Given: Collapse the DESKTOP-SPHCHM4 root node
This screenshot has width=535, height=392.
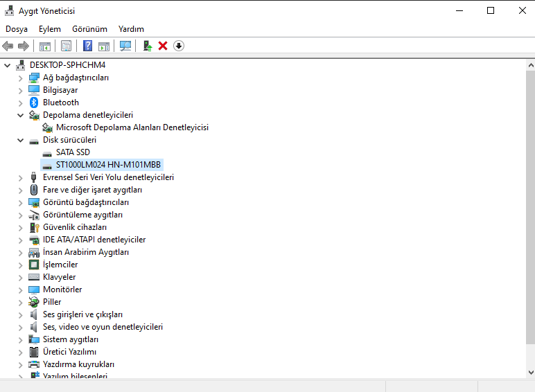Looking at the screenshot, I should (x=7, y=65).
